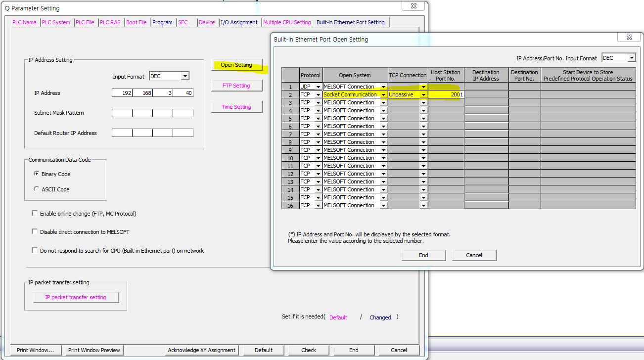Expand row 16 MELSOFT Connection dropdown

point(383,205)
